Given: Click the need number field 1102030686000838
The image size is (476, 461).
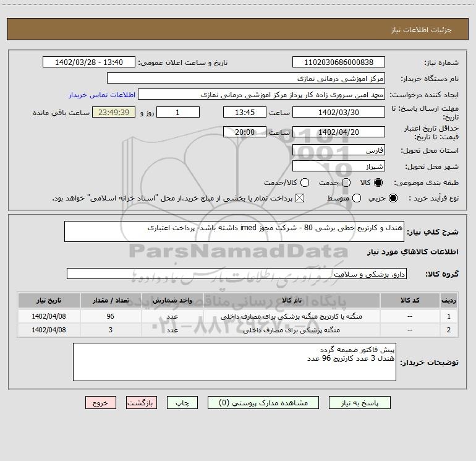Looking at the screenshot, I should pos(339,62).
